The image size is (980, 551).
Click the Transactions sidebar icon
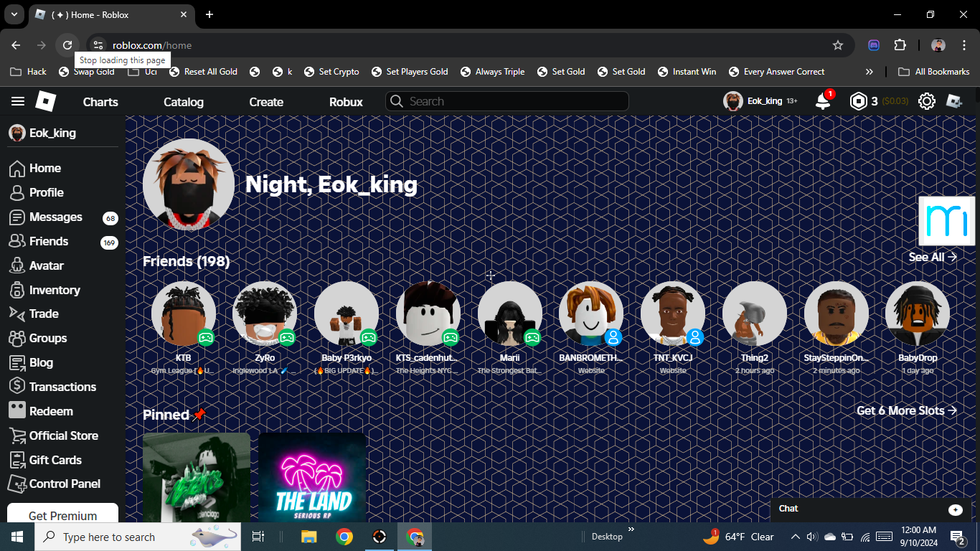coord(17,387)
